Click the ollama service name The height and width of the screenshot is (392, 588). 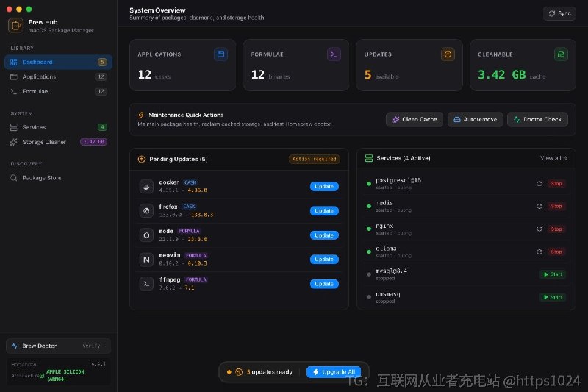(x=386, y=249)
